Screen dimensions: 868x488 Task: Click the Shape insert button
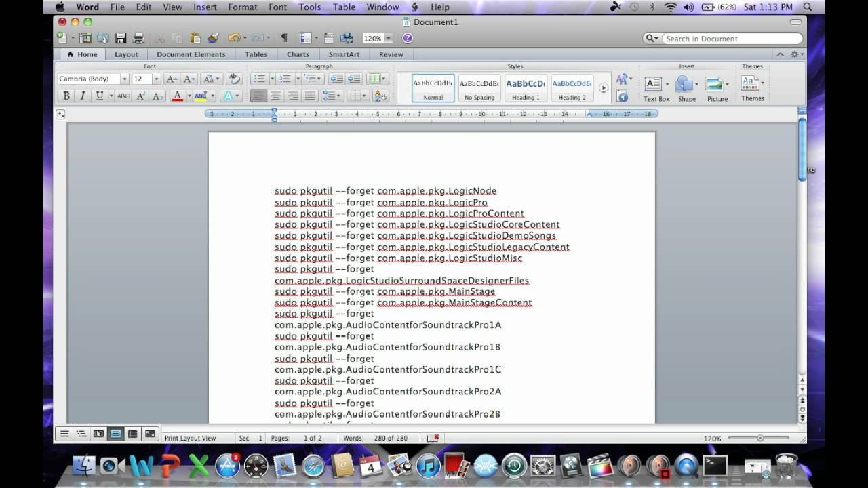(687, 89)
